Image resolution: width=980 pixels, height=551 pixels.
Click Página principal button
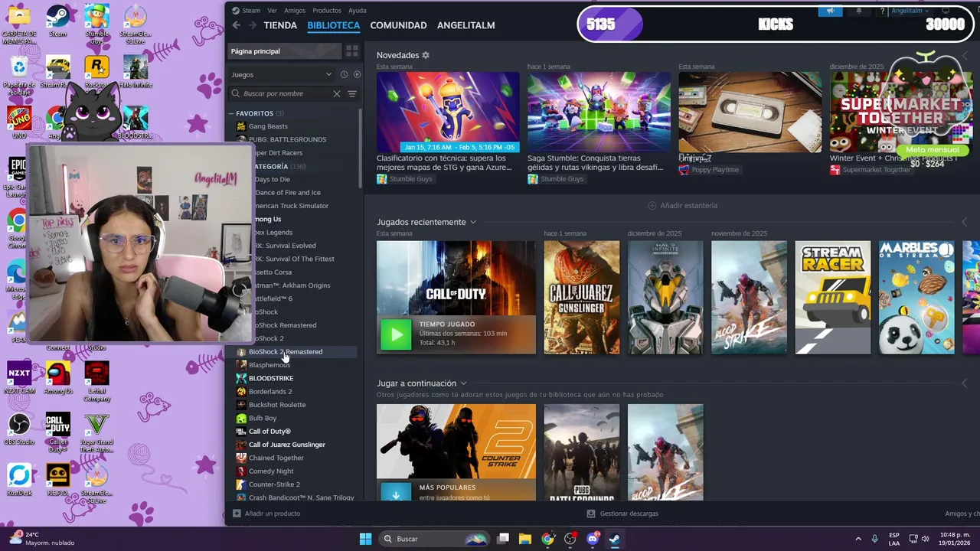[284, 51]
